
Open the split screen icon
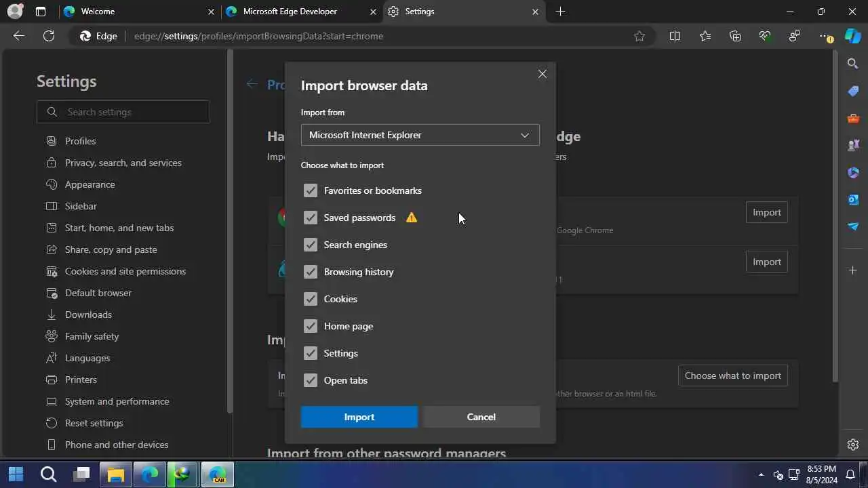pos(675,36)
